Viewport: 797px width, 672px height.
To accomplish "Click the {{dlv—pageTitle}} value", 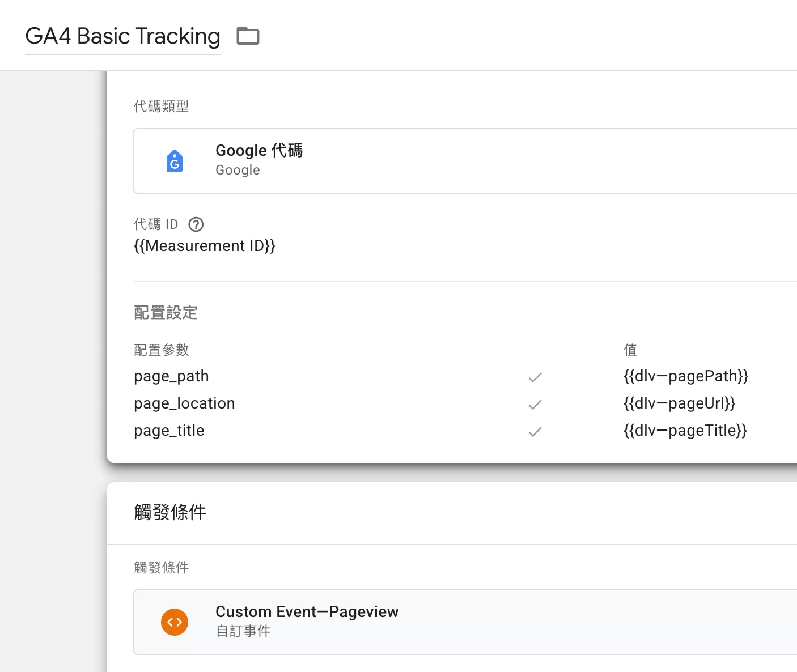I will [x=685, y=431].
